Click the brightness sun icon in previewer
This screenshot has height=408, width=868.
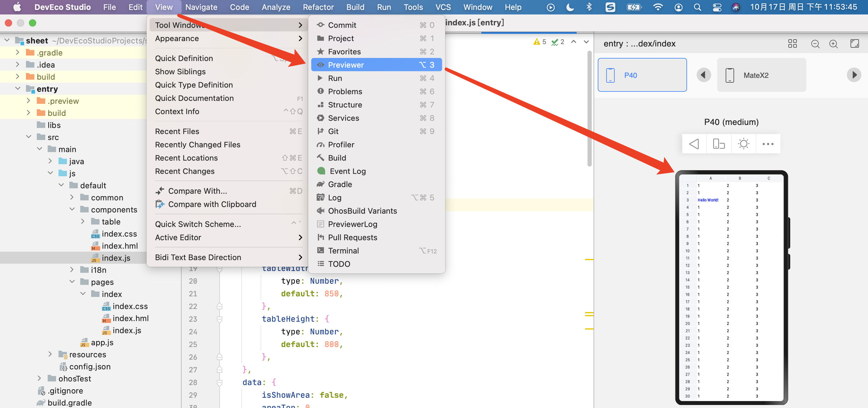[x=743, y=144]
